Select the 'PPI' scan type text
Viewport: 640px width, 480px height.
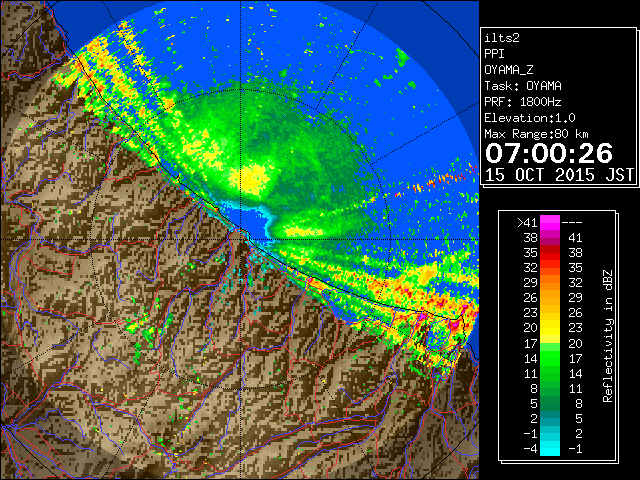coord(494,54)
